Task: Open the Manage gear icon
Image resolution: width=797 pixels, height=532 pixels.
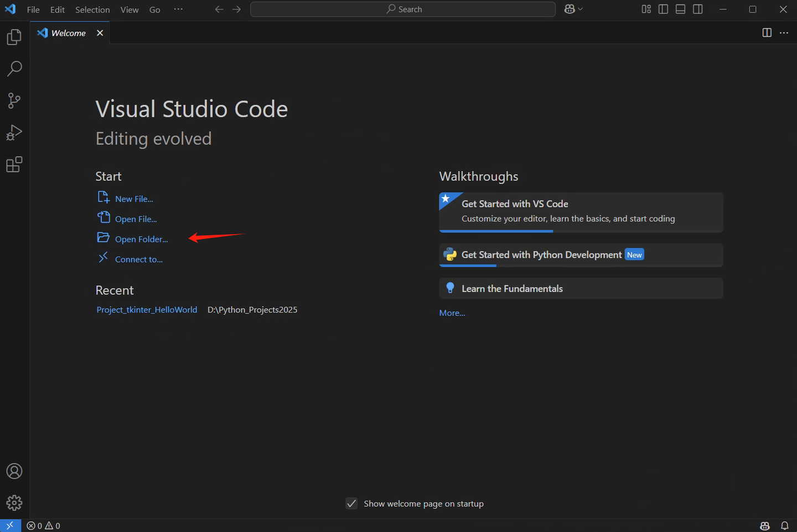Action: click(x=14, y=503)
